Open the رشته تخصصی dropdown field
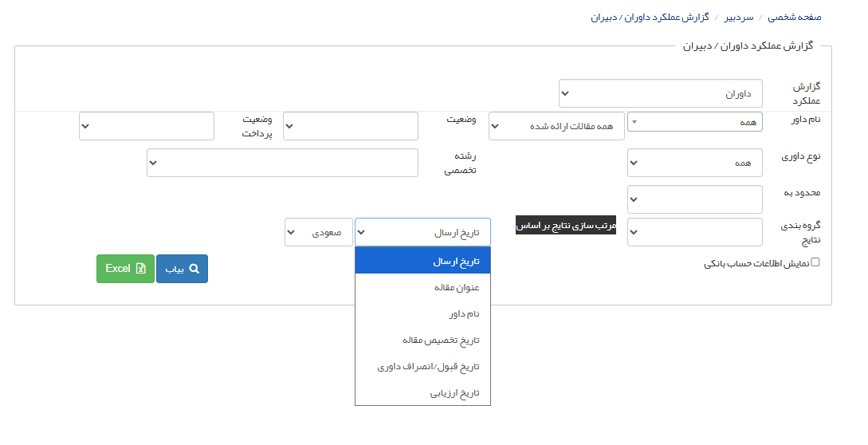 pyautogui.click(x=282, y=163)
